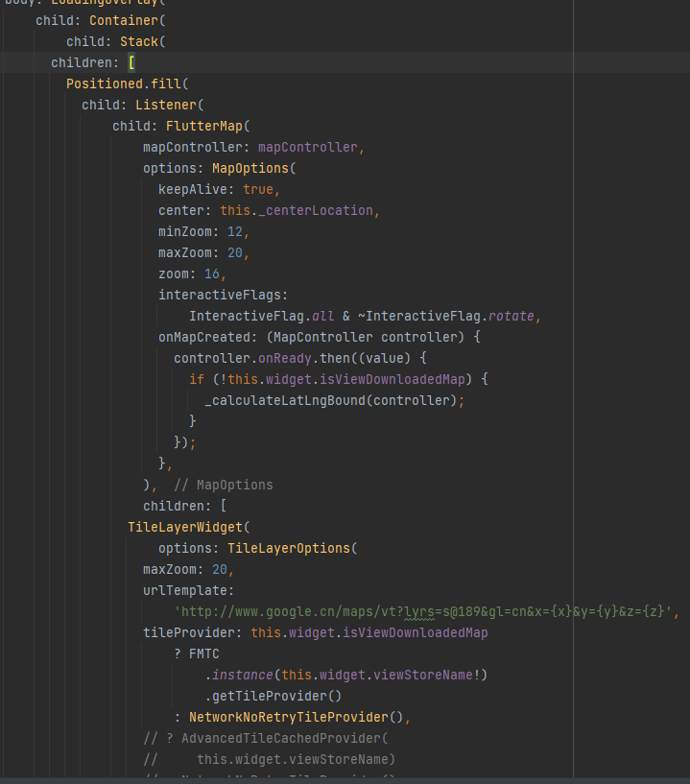Click MapOptions in the options line
The height and width of the screenshot is (784, 690).
(250, 168)
